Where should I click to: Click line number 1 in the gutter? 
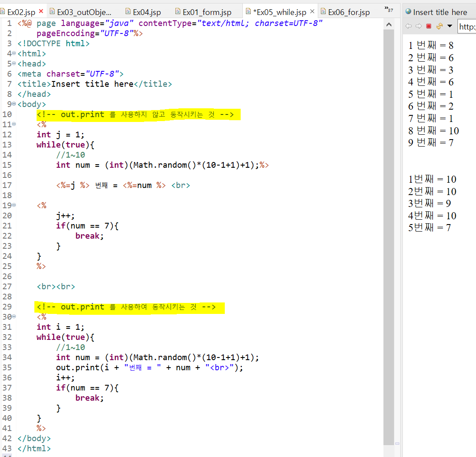[9, 23]
